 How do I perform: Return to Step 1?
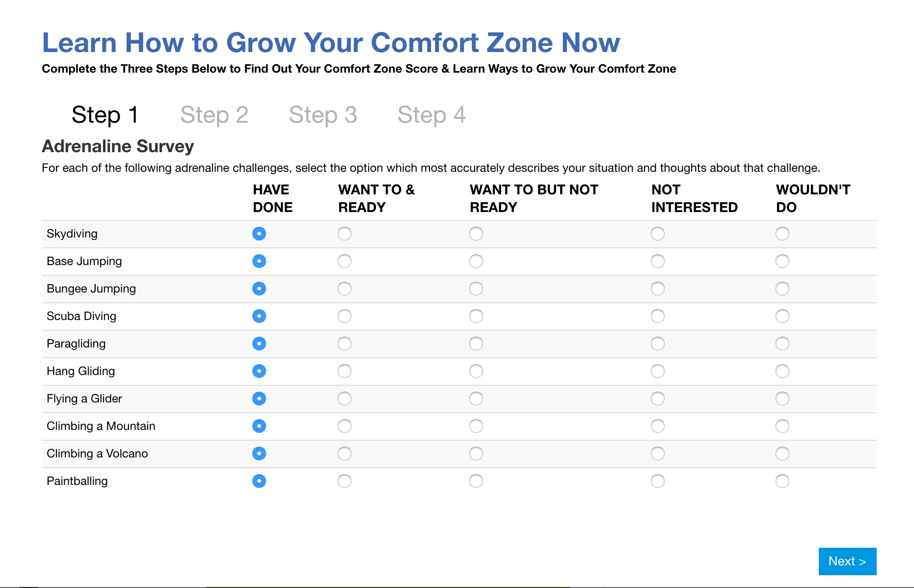click(x=105, y=115)
